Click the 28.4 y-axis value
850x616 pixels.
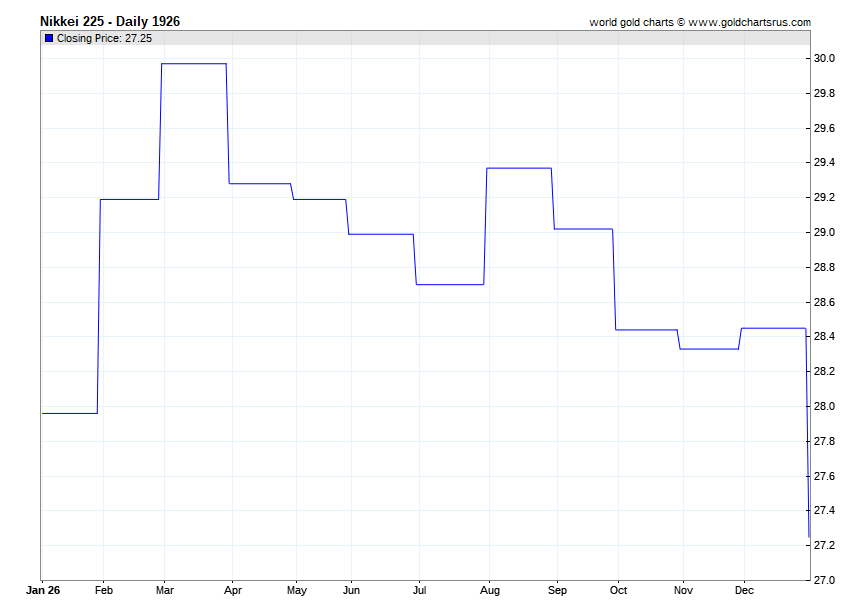click(824, 337)
